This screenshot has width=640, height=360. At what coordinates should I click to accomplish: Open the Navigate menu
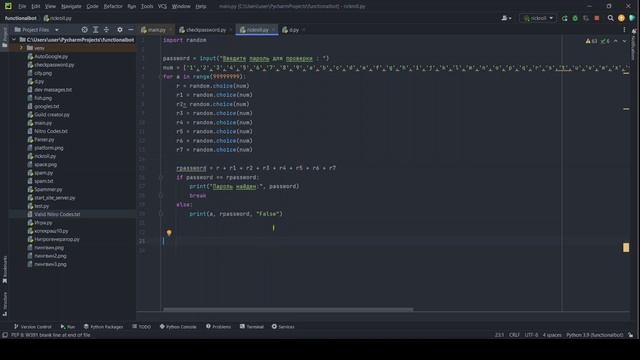(x=71, y=6)
